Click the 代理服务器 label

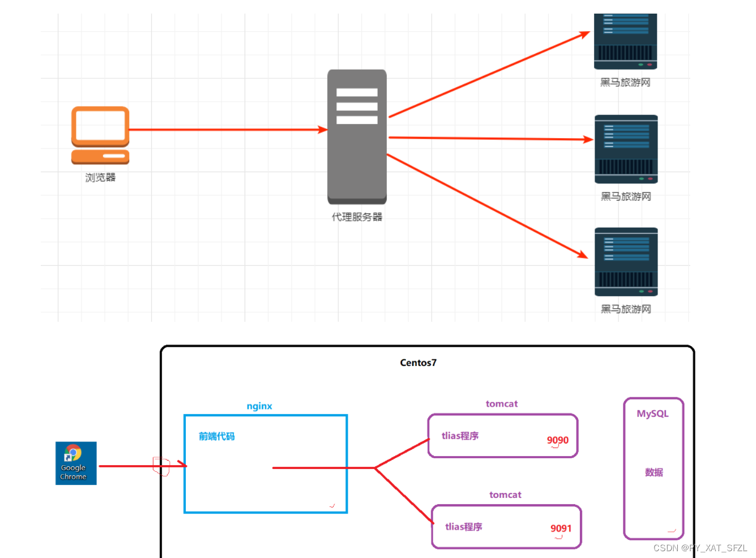(357, 217)
